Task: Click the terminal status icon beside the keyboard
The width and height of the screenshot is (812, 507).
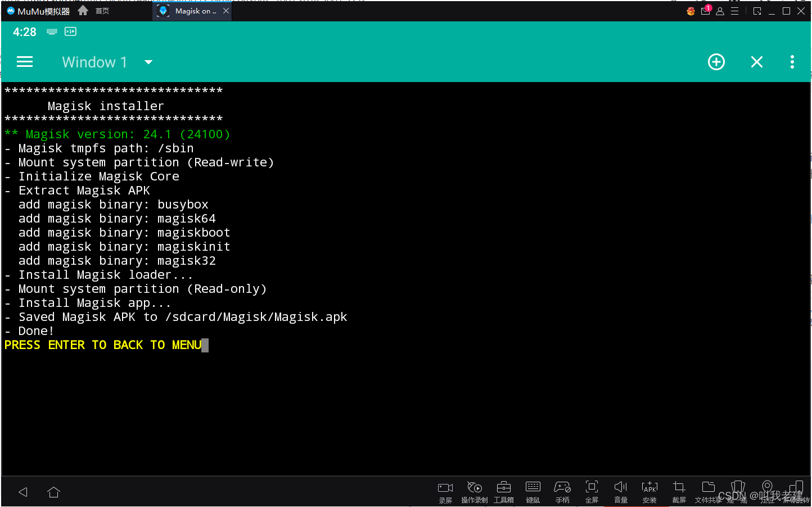Action: 70,31
